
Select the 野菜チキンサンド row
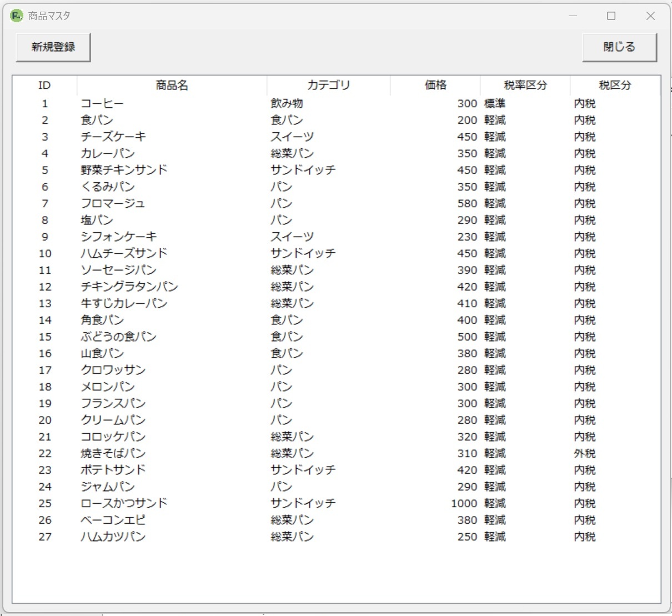124,171
